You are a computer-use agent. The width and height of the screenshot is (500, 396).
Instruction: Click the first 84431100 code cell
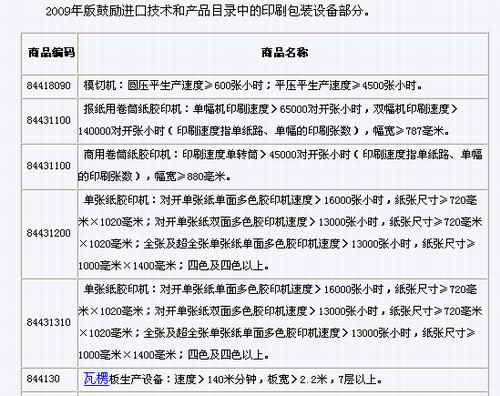(x=49, y=120)
